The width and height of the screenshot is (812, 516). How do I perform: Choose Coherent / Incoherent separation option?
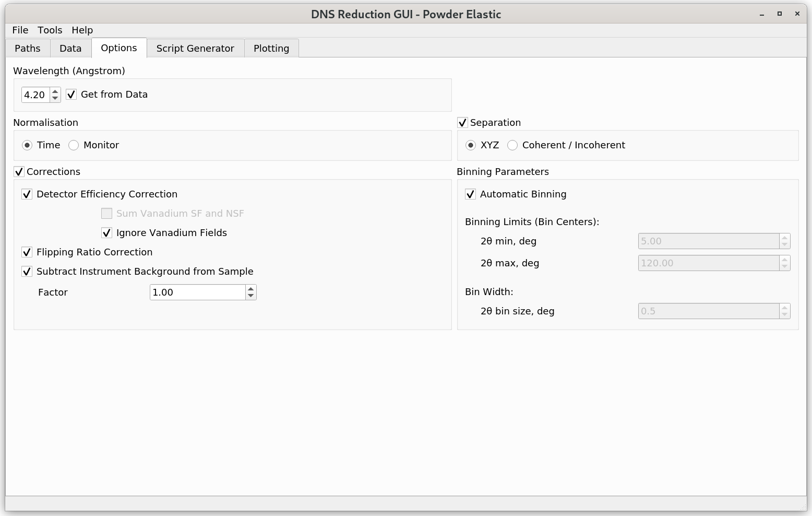pos(512,145)
